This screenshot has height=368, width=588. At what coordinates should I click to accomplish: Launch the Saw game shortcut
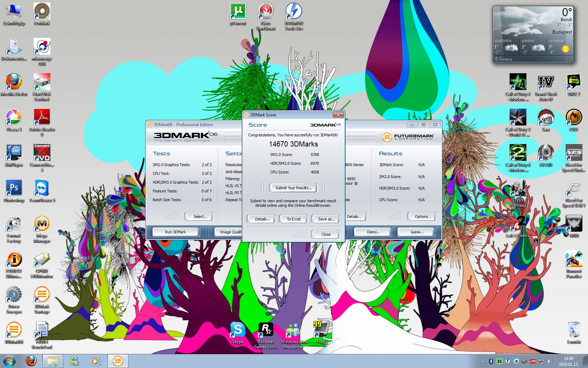(x=546, y=120)
